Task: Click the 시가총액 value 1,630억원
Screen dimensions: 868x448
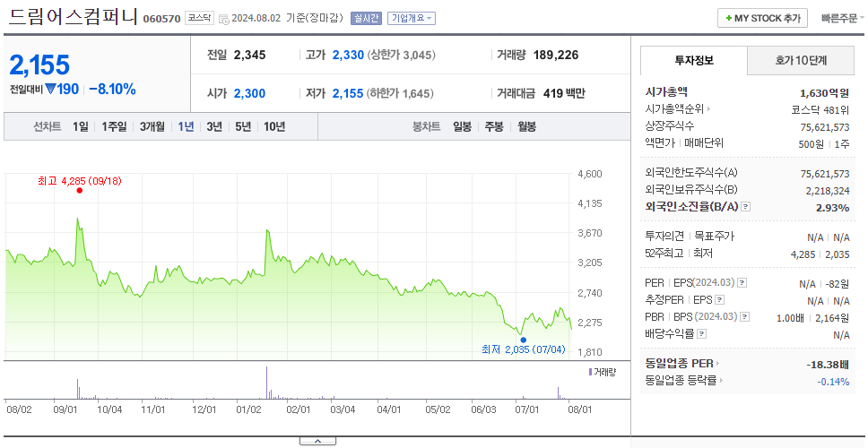Action: (825, 93)
